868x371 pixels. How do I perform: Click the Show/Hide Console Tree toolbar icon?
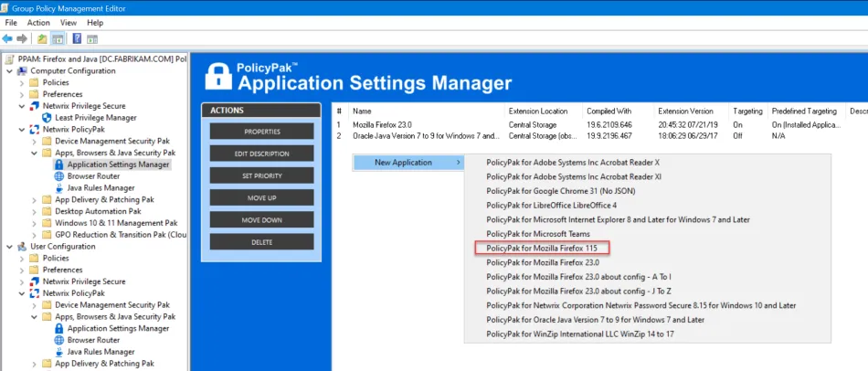(58, 38)
